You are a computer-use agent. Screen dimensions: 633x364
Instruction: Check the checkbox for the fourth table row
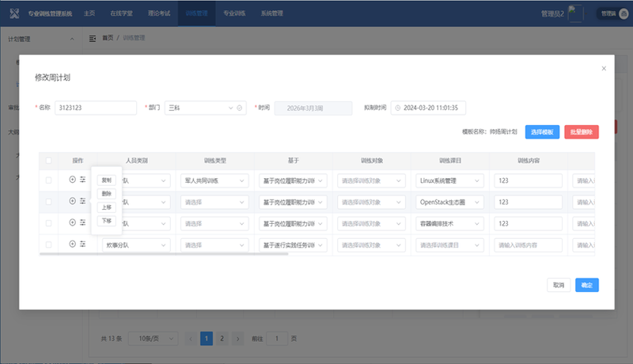click(x=49, y=245)
